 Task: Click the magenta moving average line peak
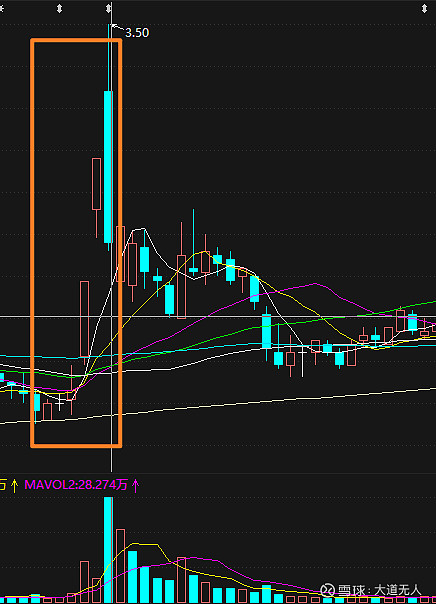coord(316,284)
